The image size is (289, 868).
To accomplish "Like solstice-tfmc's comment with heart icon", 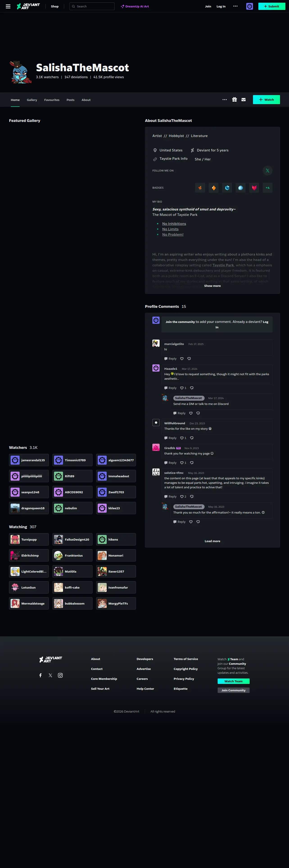I will [182, 497].
